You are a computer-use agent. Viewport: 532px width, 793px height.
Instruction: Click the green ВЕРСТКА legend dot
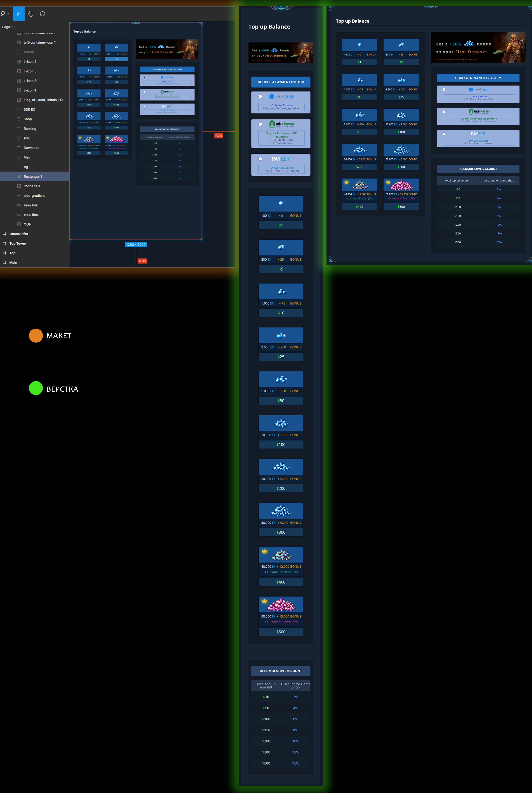click(36, 388)
